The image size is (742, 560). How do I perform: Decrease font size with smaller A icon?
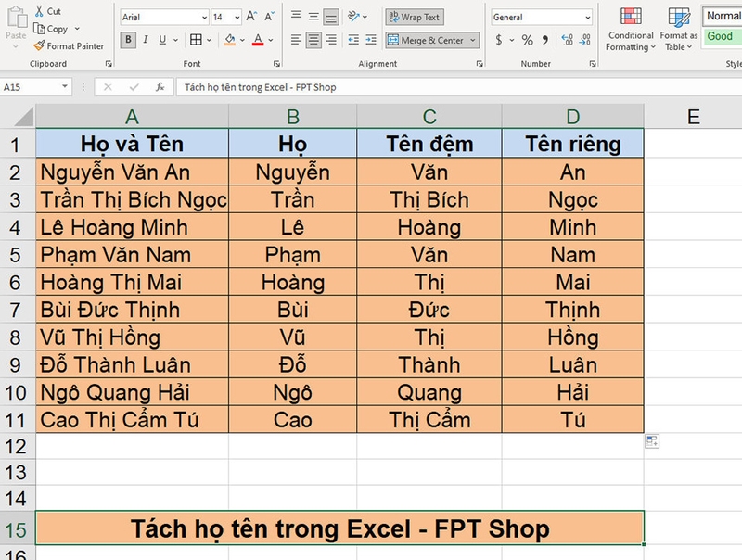pos(269,17)
